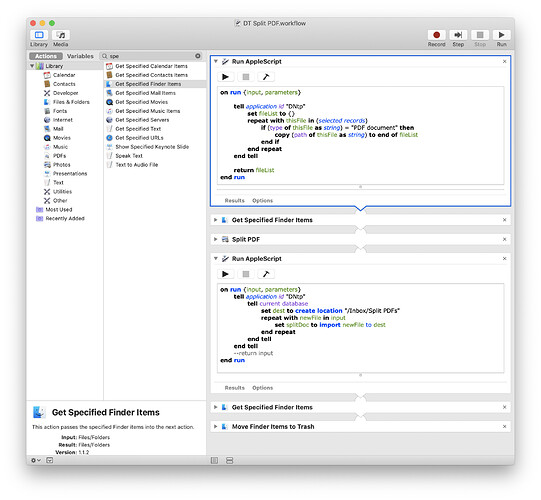Image resolution: width=541 pixels, height=500 pixels.
Task: Show Options of second AppleScript action
Action: 262,388
